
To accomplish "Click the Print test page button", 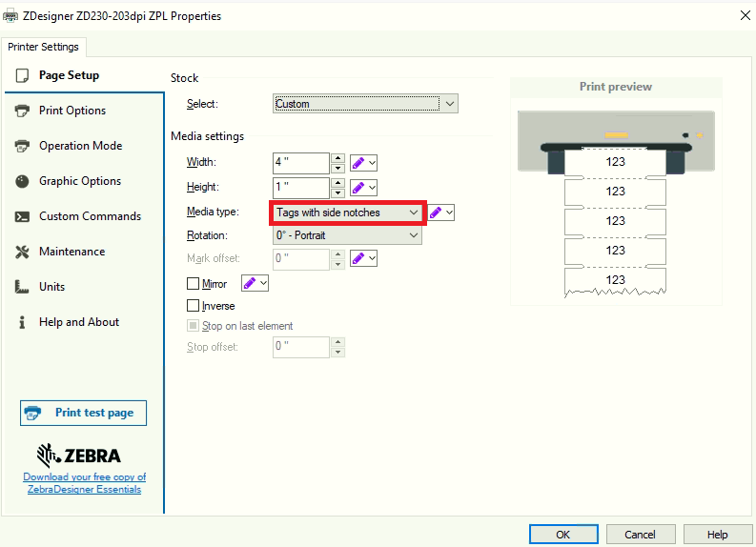I will [83, 413].
